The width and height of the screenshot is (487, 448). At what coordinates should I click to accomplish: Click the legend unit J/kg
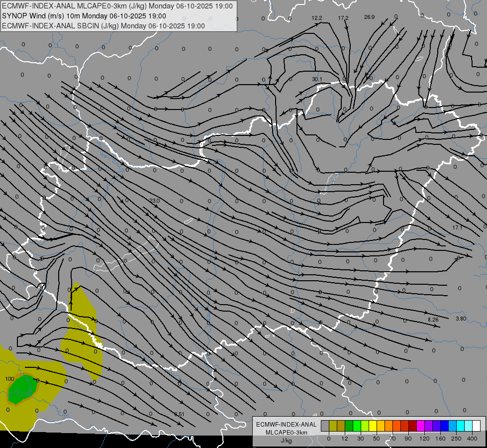click(x=286, y=441)
